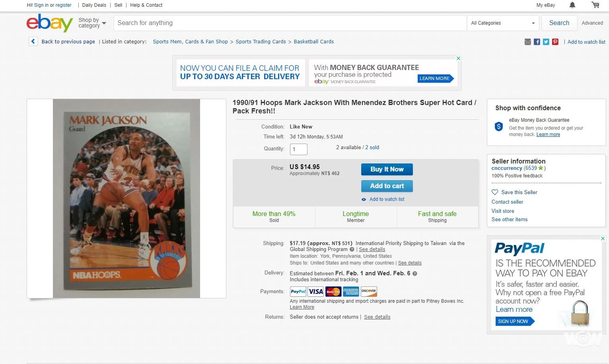Click the back arrow icon button

(33, 41)
